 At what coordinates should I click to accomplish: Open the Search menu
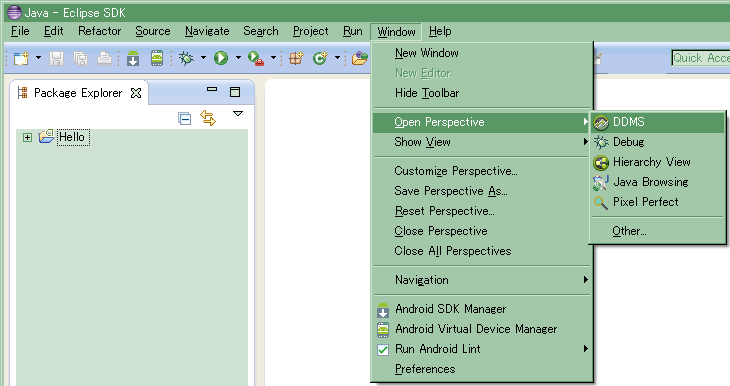[x=261, y=31]
